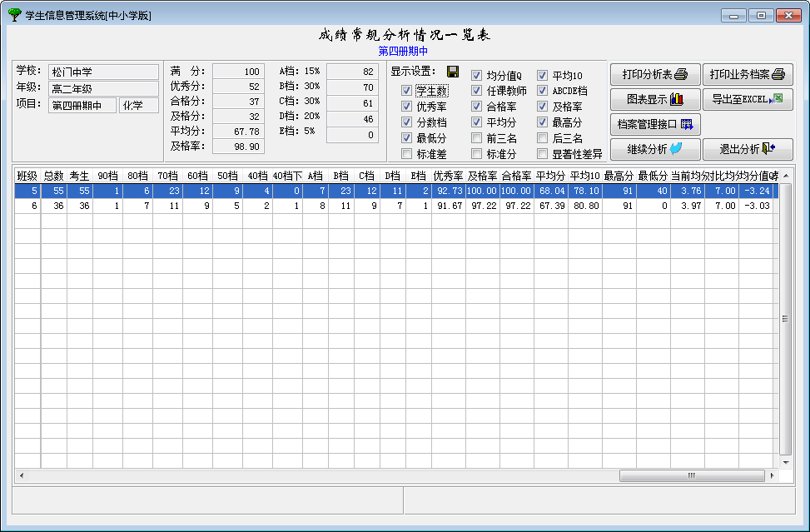Screen dimensions: 810x532
Task: Save display settings with floppy disk icon
Action: point(453,72)
